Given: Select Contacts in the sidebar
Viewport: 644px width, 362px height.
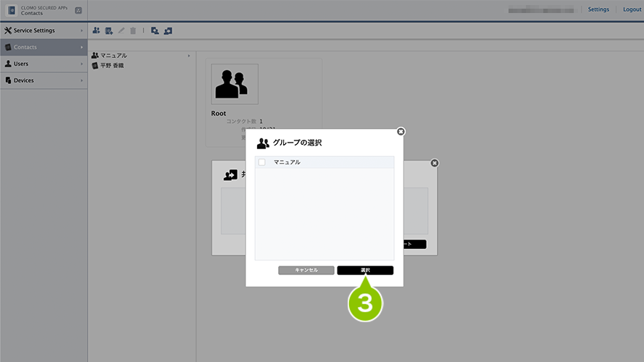Looking at the screenshot, I should pos(43,47).
